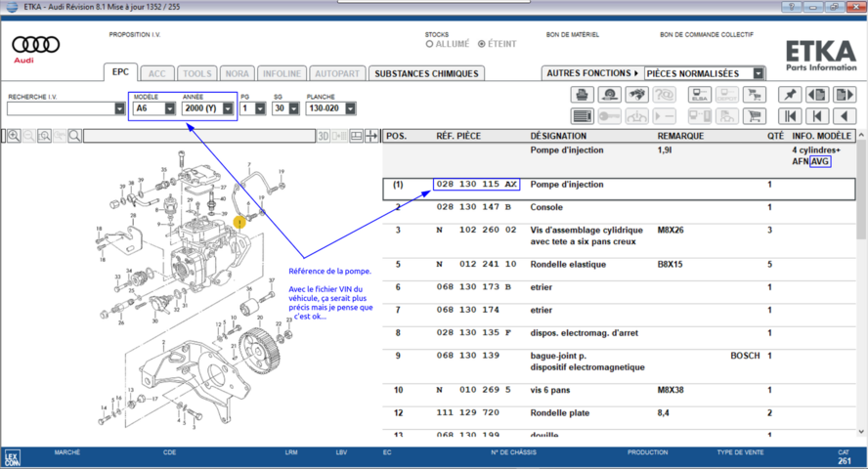
Task: Switch to the ACC tab
Action: [x=156, y=73]
